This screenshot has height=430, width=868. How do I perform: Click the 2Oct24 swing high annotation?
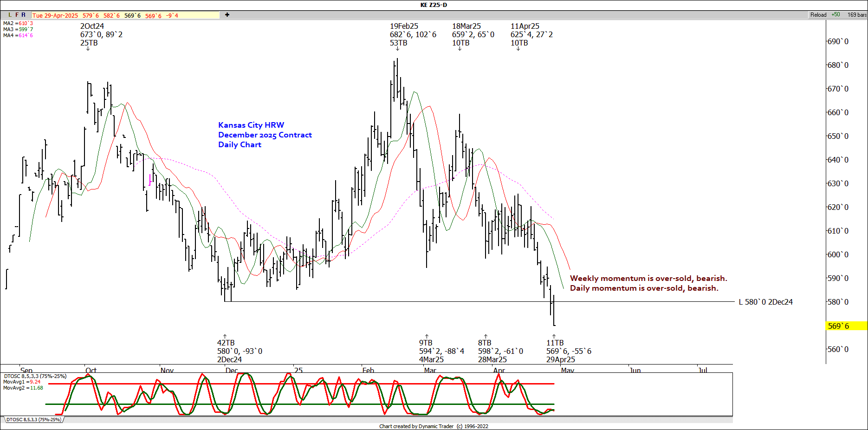point(101,34)
